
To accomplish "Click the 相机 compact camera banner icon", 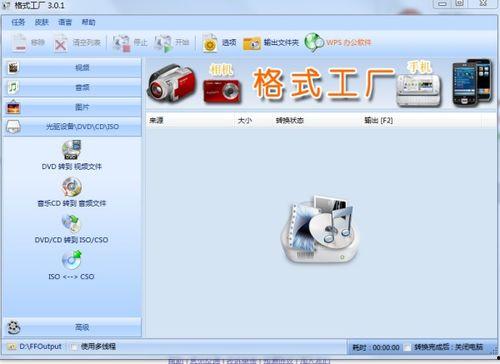I will 222,85.
